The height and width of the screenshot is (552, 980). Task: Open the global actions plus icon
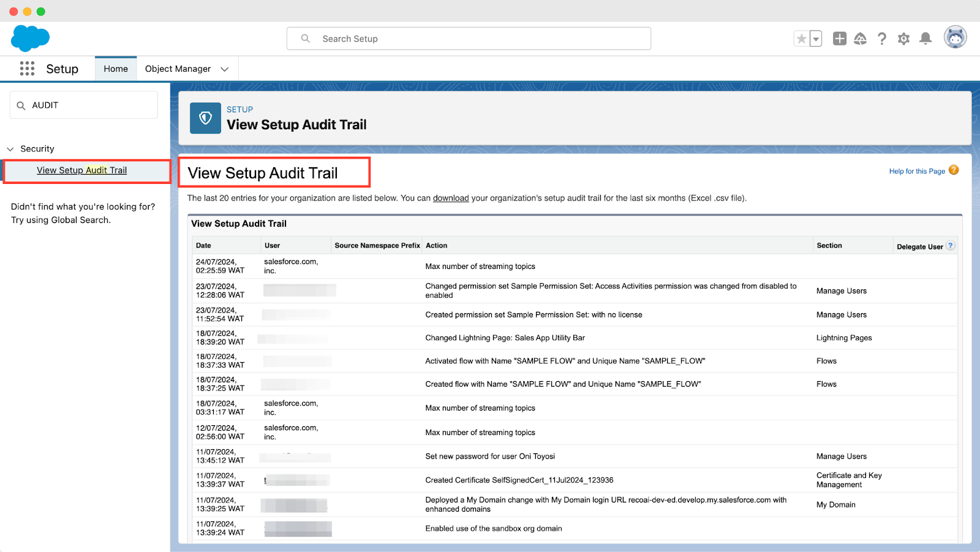[840, 39]
